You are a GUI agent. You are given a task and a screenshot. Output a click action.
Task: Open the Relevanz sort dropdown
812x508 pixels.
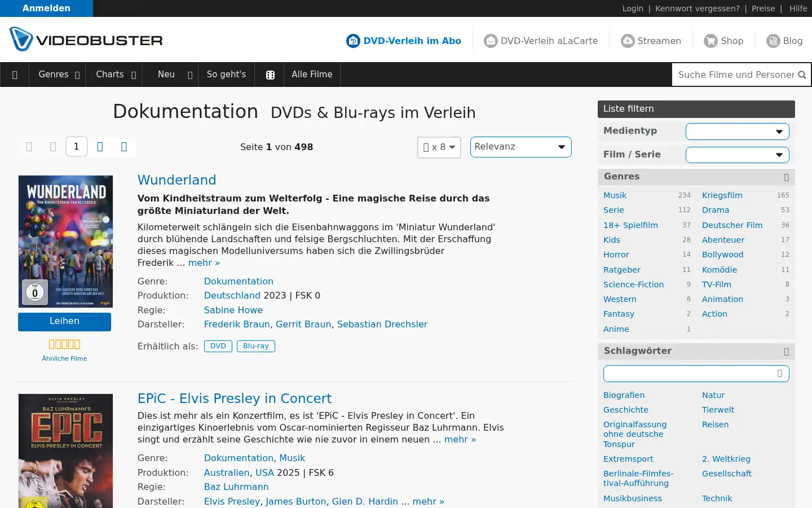(x=520, y=147)
